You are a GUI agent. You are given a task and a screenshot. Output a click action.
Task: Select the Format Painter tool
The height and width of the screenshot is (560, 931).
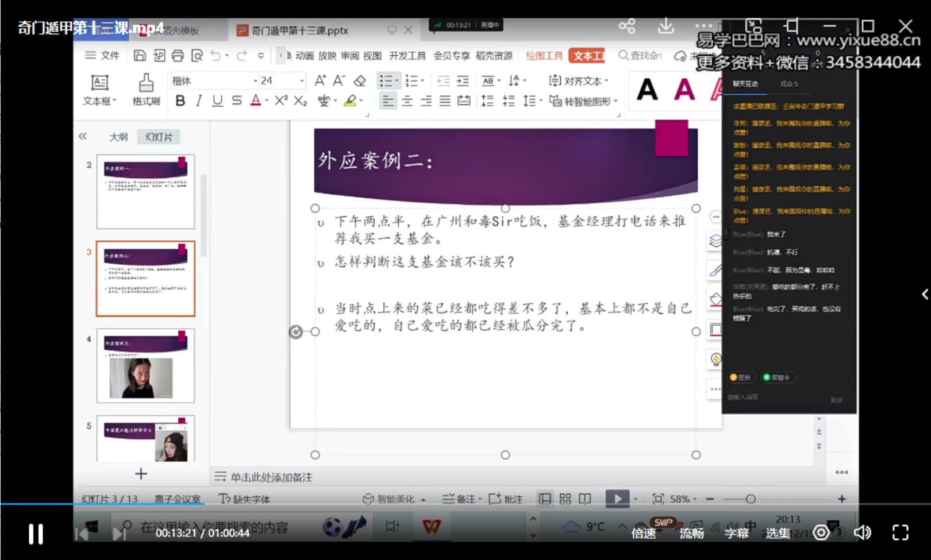(145, 90)
